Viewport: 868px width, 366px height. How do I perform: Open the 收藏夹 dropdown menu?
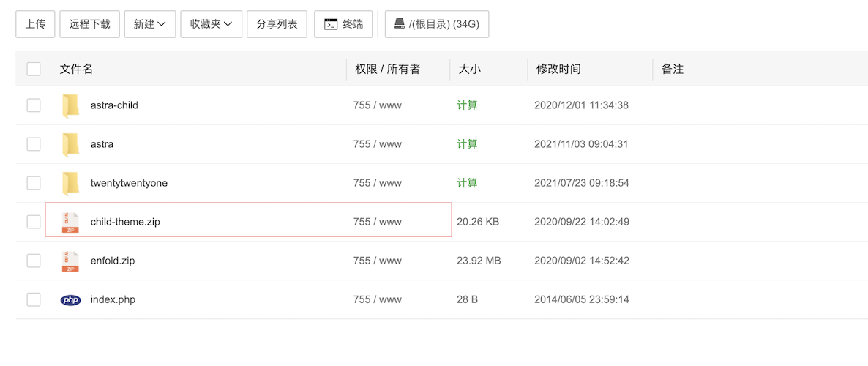211,24
